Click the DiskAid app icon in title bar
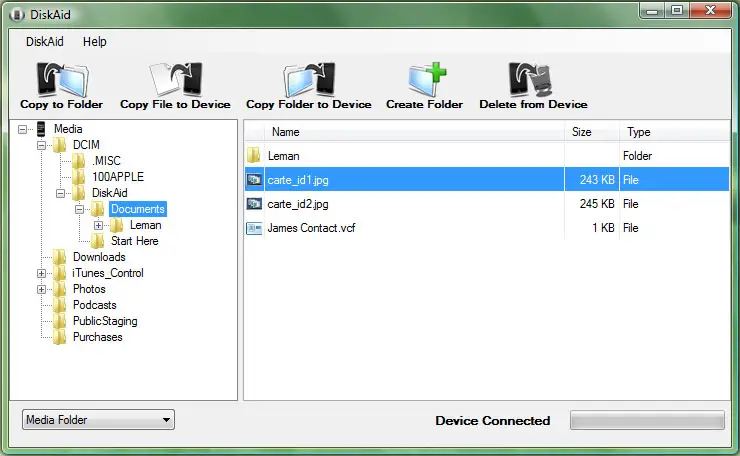 click(17, 15)
